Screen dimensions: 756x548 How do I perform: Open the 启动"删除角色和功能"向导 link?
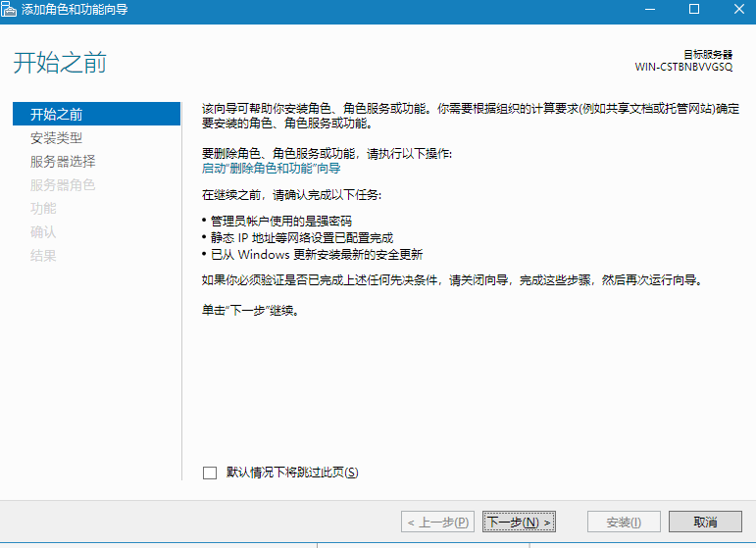click(x=271, y=169)
